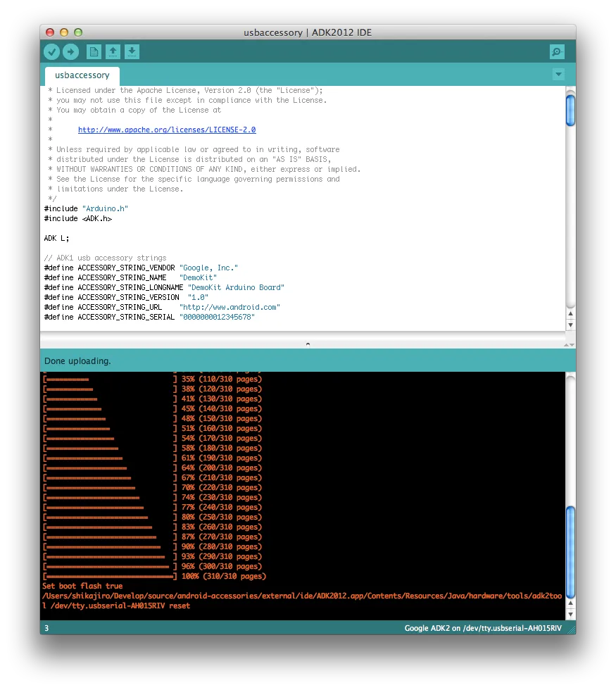Click the divider handle between editor and console

point(308,344)
